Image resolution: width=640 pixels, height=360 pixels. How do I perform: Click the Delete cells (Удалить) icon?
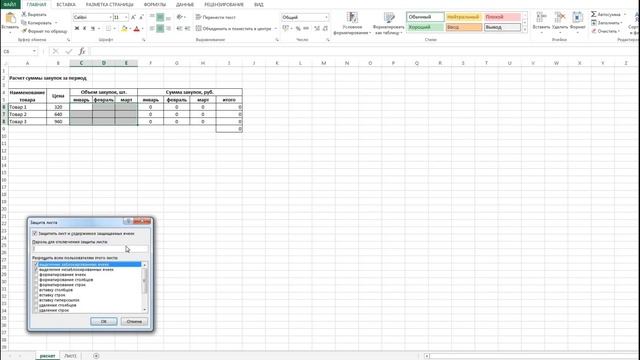click(x=560, y=18)
